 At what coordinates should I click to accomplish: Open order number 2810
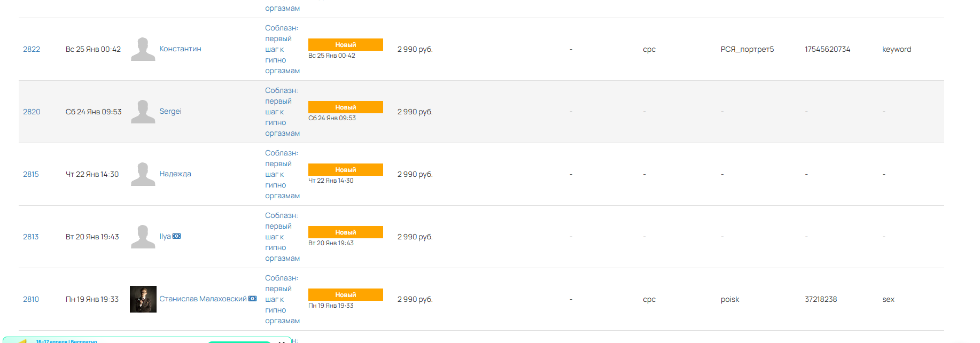pos(31,299)
